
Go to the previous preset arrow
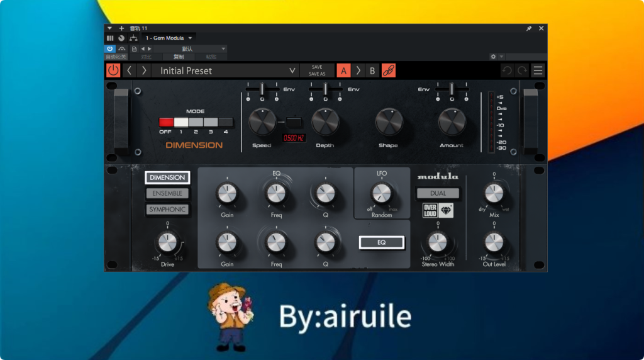point(130,70)
